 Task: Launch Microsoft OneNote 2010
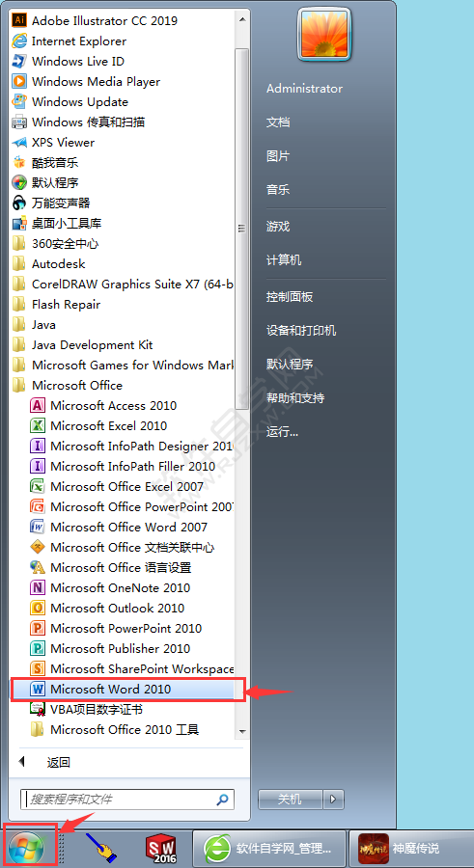[x=110, y=588]
